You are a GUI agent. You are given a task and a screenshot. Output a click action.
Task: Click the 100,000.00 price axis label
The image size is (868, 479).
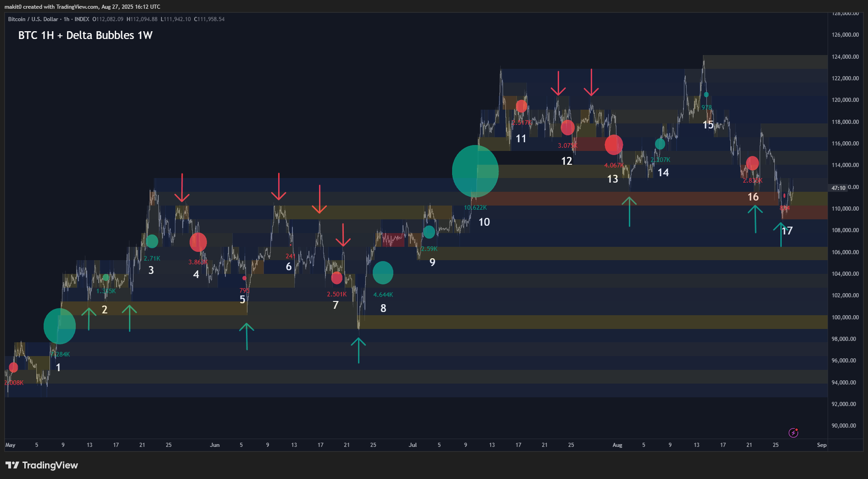pos(845,317)
